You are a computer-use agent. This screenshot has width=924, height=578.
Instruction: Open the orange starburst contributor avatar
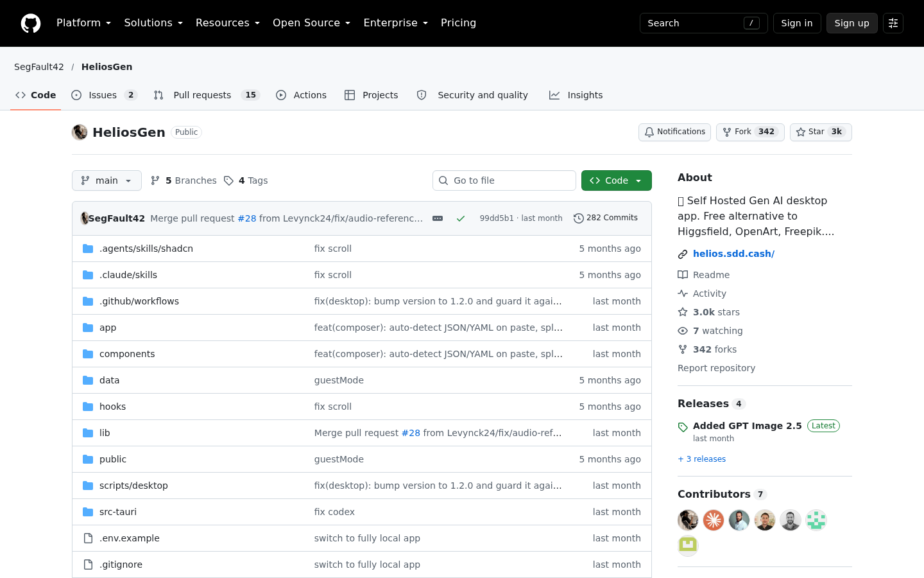pos(714,520)
